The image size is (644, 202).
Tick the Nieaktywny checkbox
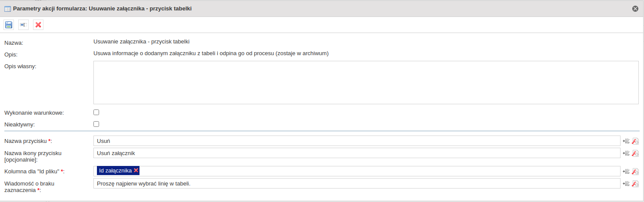(96, 124)
